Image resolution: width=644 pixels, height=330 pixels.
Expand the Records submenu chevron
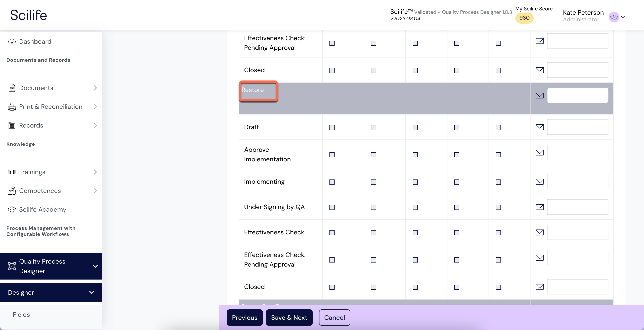click(x=95, y=125)
